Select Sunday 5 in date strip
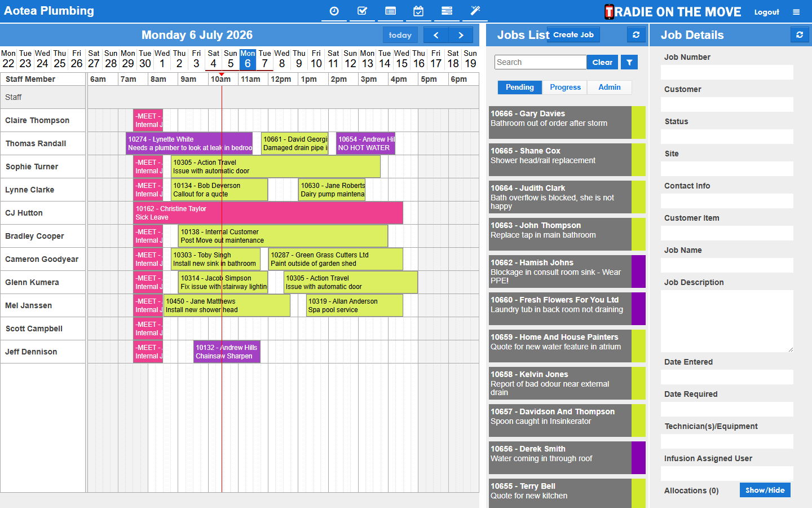The image size is (812, 508). [x=231, y=59]
